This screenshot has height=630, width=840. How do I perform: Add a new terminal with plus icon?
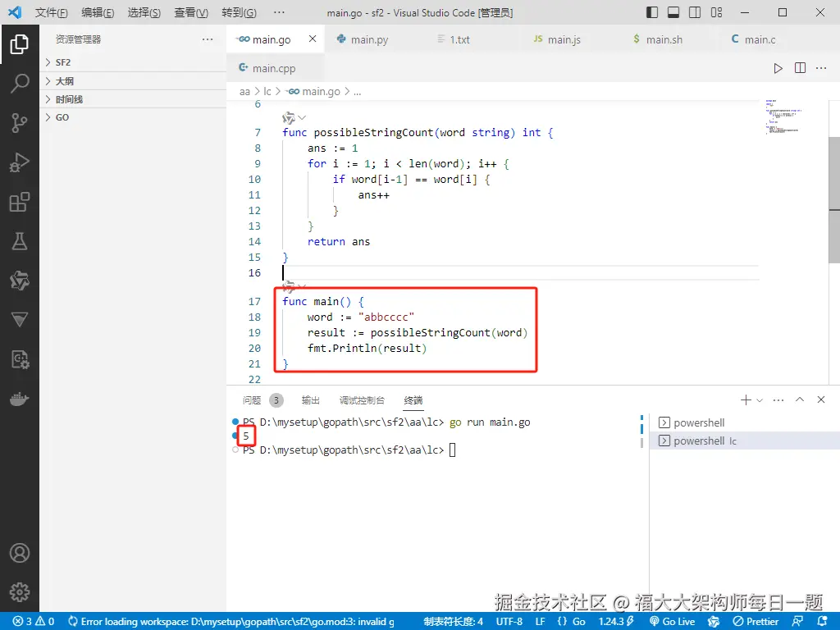click(746, 399)
